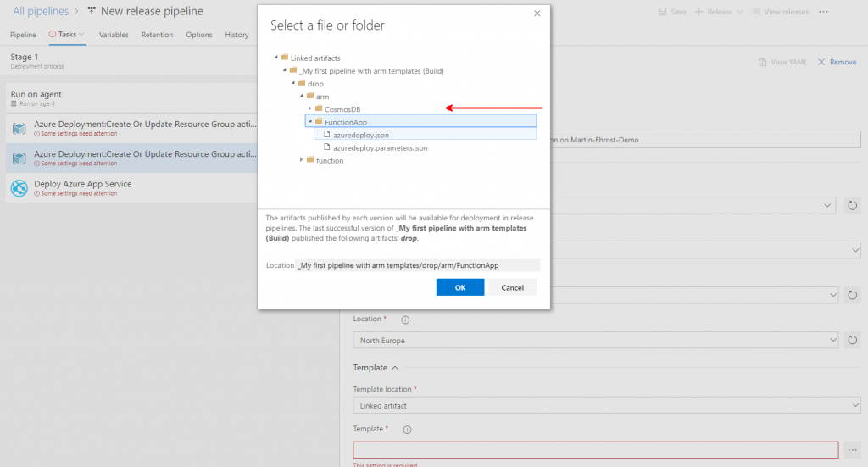Select the arm folder in tree
The width and height of the screenshot is (868, 467).
pos(322,97)
